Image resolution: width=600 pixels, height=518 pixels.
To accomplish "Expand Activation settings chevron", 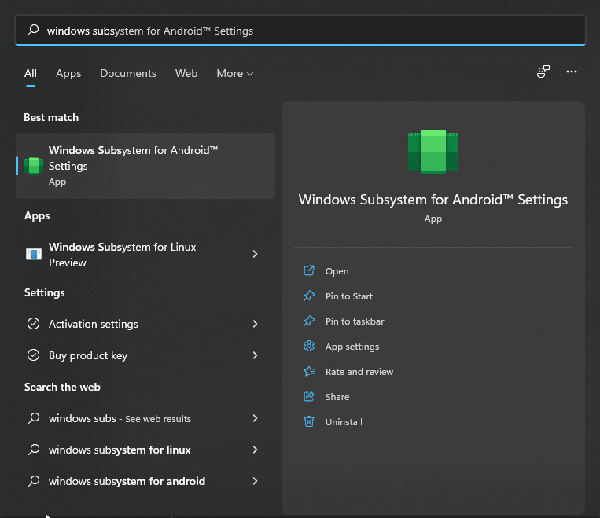I will 255,324.
